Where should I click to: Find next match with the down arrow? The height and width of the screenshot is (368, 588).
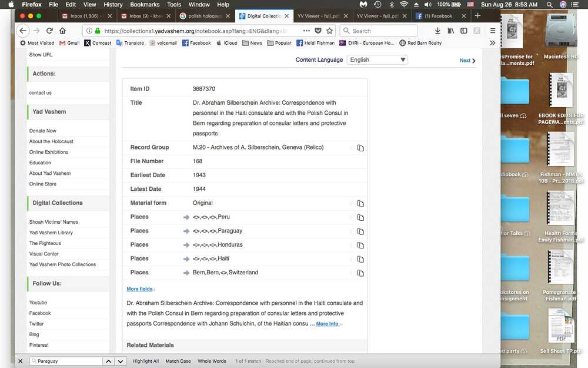[121, 361]
